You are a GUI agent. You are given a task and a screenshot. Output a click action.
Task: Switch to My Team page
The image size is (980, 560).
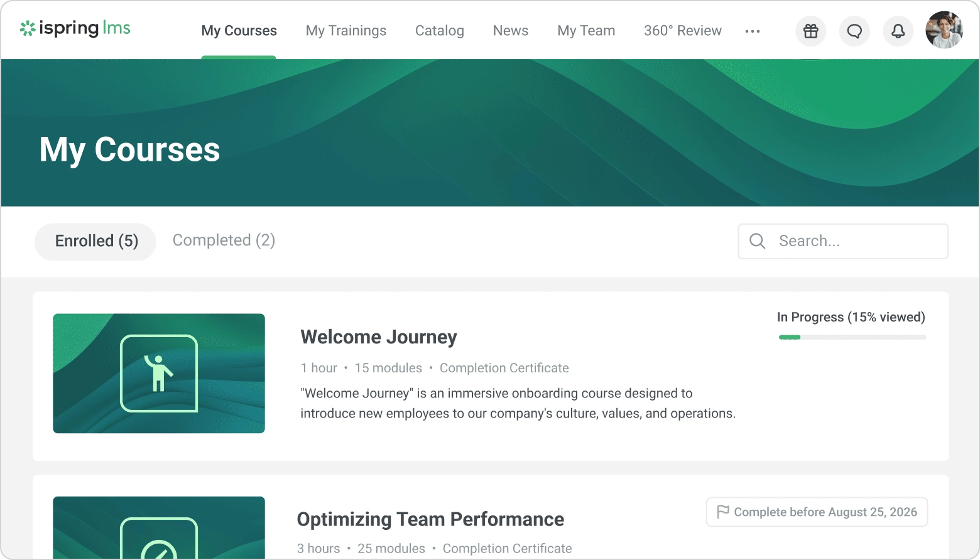click(x=586, y=31)
